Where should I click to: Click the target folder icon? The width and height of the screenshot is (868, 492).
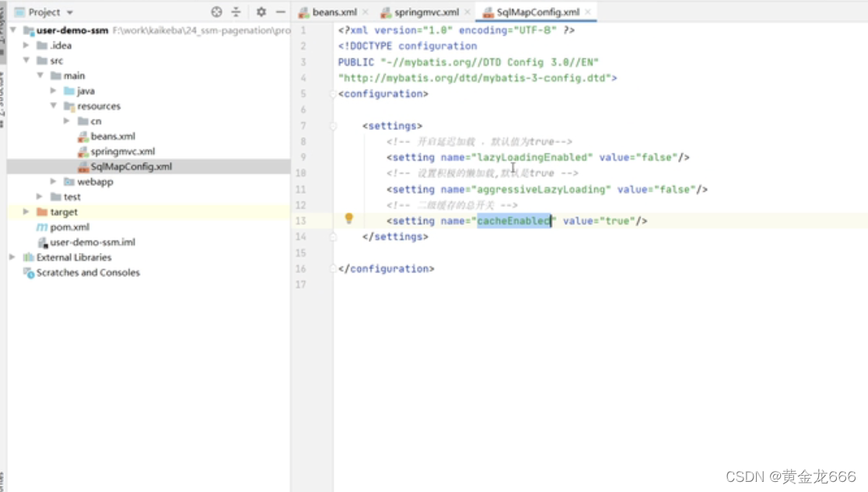click(42, 212)
